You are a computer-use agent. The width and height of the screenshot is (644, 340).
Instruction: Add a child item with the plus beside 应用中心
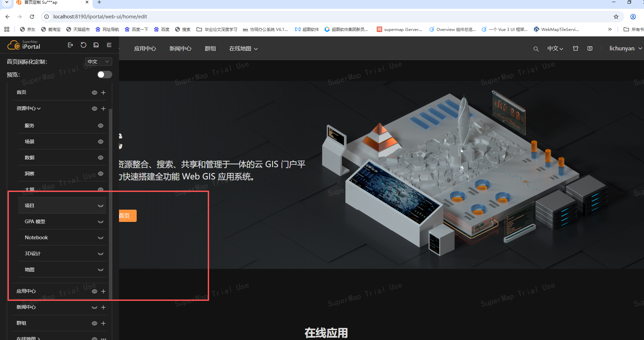tap(103, 291)
